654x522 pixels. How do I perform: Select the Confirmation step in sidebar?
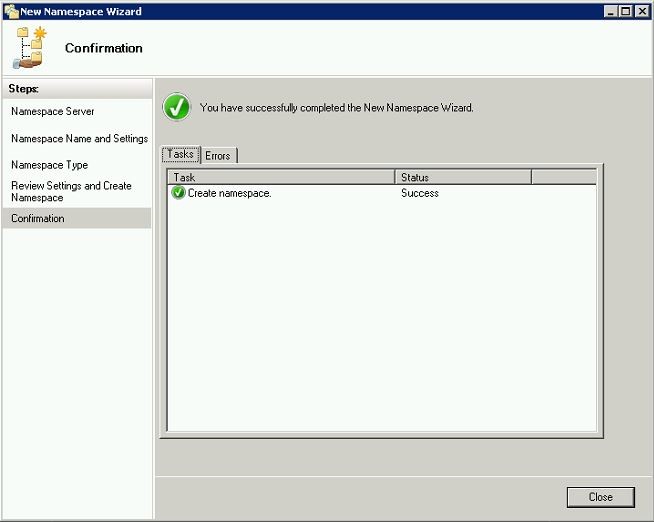click(x=77, y=218)
